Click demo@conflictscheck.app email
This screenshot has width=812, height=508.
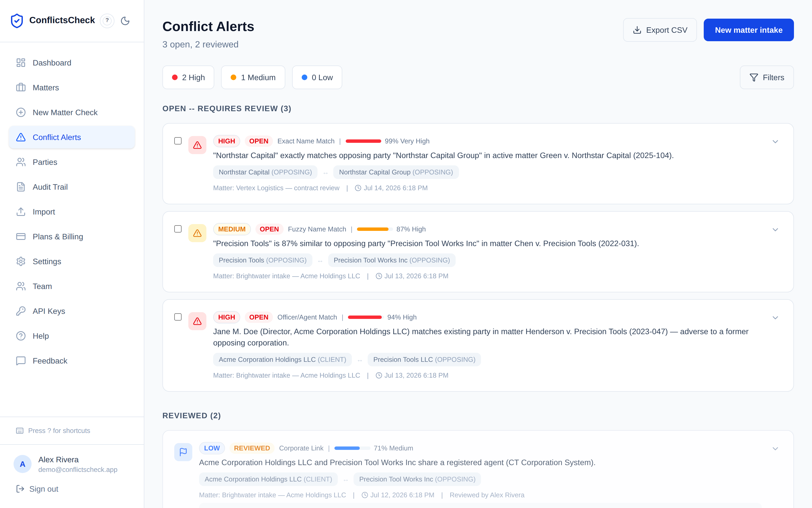(78, 470)
